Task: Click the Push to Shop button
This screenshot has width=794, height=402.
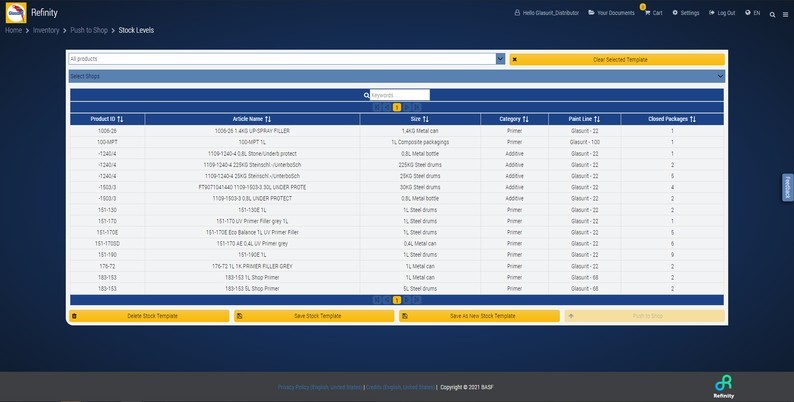Action: (x=645, y=316)
